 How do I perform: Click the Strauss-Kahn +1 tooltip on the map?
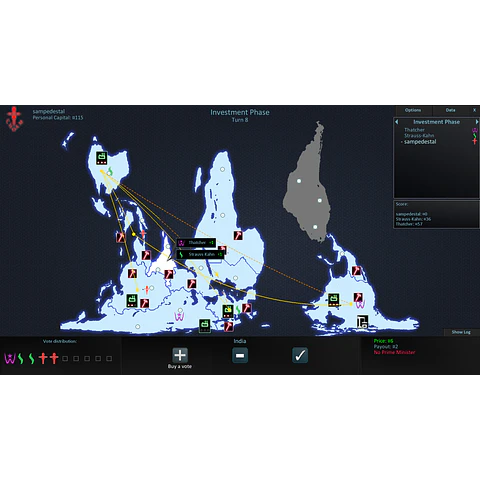[200, 254]
